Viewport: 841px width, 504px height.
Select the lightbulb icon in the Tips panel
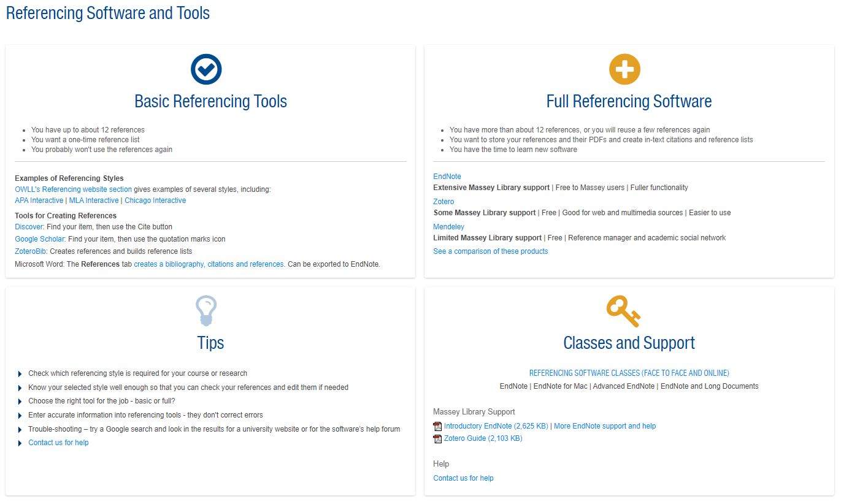(x=205, y=310)
